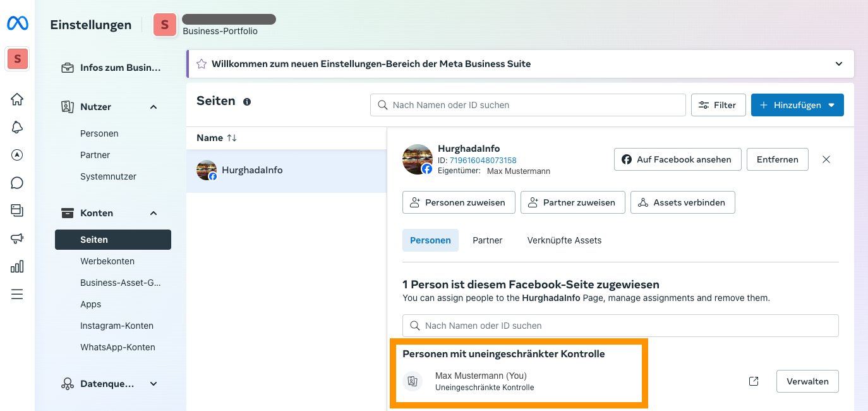This screenshot has height=411, width=868.
Task: Click the Filter button
Action: (718, 105)
